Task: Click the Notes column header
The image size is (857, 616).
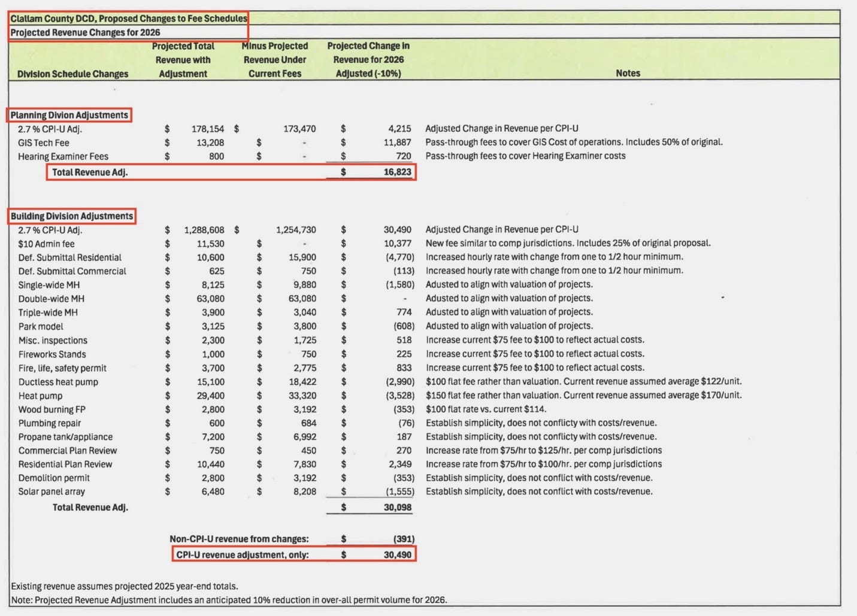Action: tap(628, 73)
